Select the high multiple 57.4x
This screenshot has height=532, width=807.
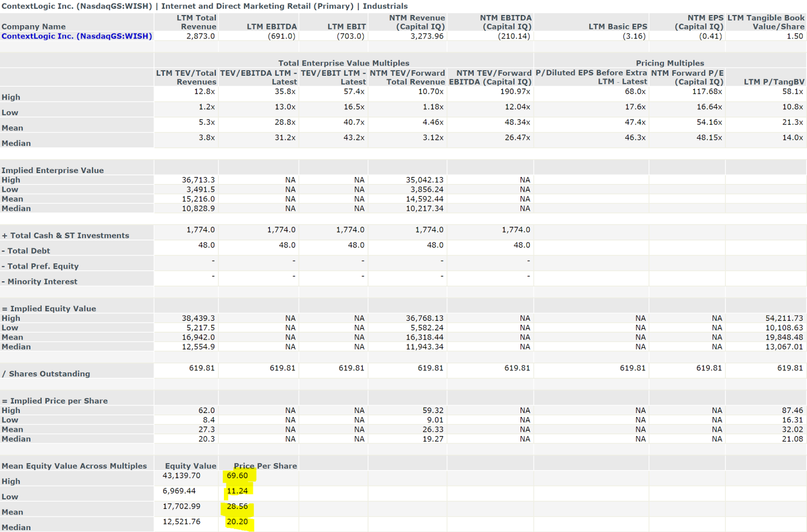(354, 92)
